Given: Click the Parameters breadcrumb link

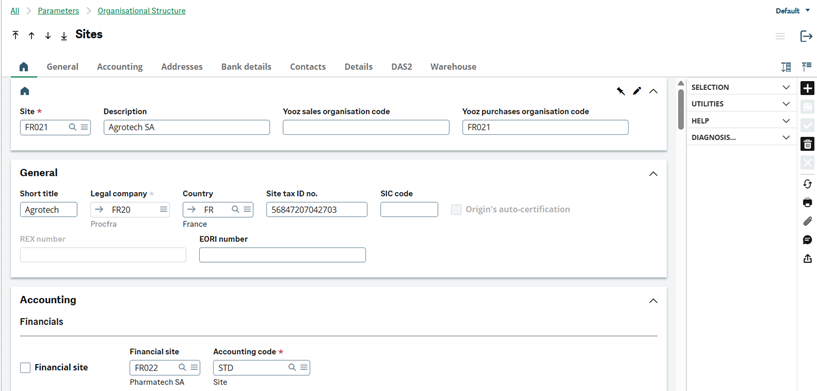Looking at the screenshot, I should coord(58,10).
